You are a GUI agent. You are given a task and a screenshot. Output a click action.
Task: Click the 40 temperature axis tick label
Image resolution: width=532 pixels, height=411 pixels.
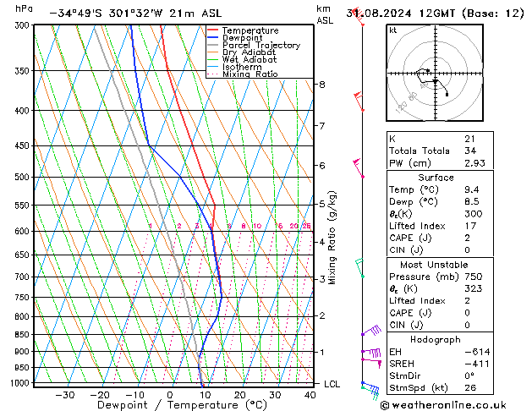[310, 395]
